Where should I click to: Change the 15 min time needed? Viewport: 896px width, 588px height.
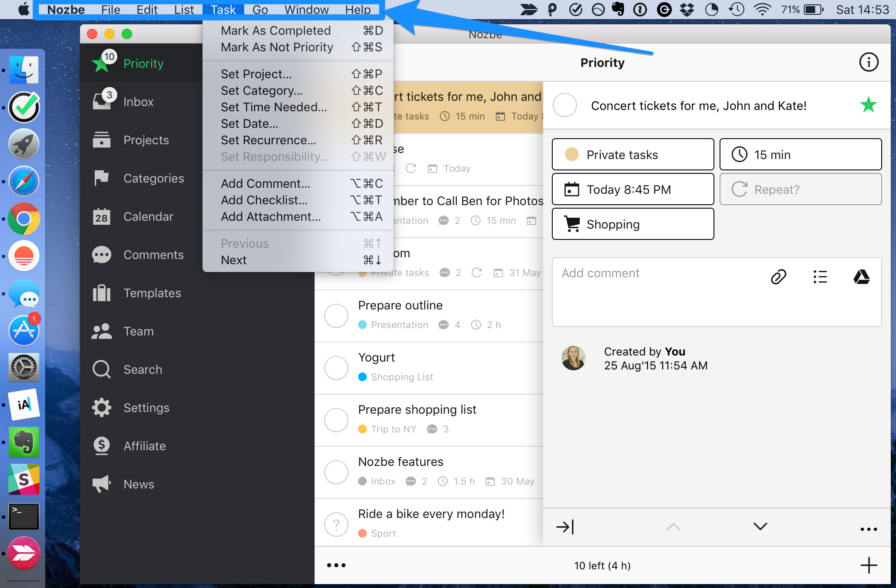[x=800, y=154]
